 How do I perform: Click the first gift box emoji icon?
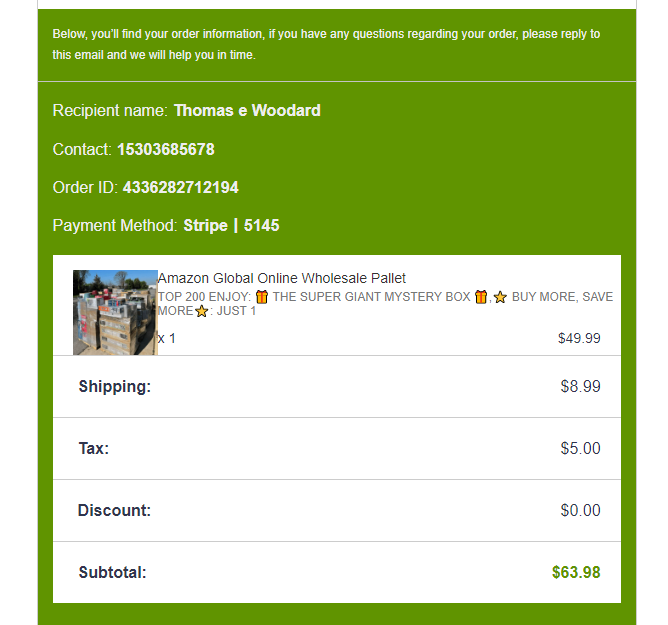262,297
